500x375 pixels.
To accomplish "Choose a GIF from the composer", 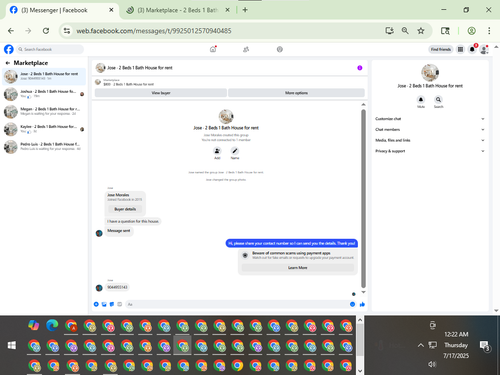I will [120, 304].
